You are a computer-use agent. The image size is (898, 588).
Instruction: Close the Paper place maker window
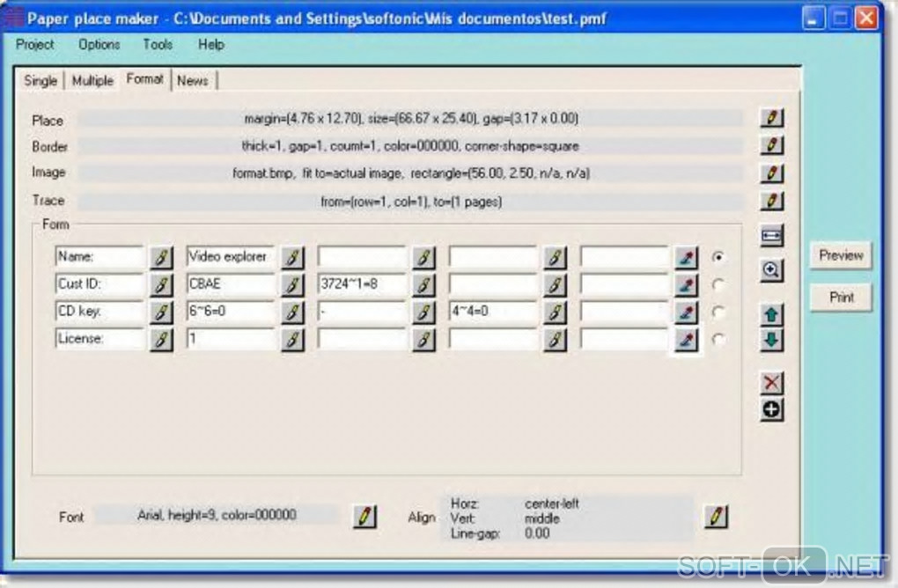(866, 18)
